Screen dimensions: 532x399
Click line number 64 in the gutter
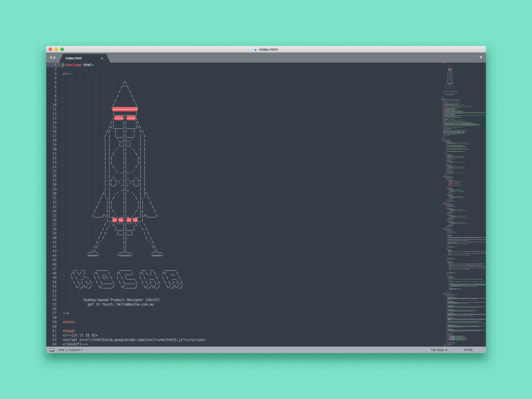(54, 344)
